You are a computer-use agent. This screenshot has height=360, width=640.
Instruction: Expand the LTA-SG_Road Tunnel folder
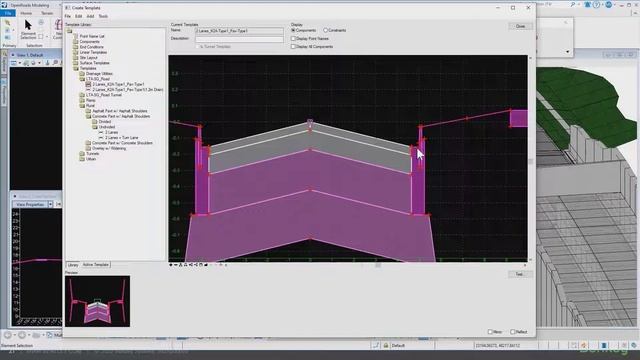[104, 95]
